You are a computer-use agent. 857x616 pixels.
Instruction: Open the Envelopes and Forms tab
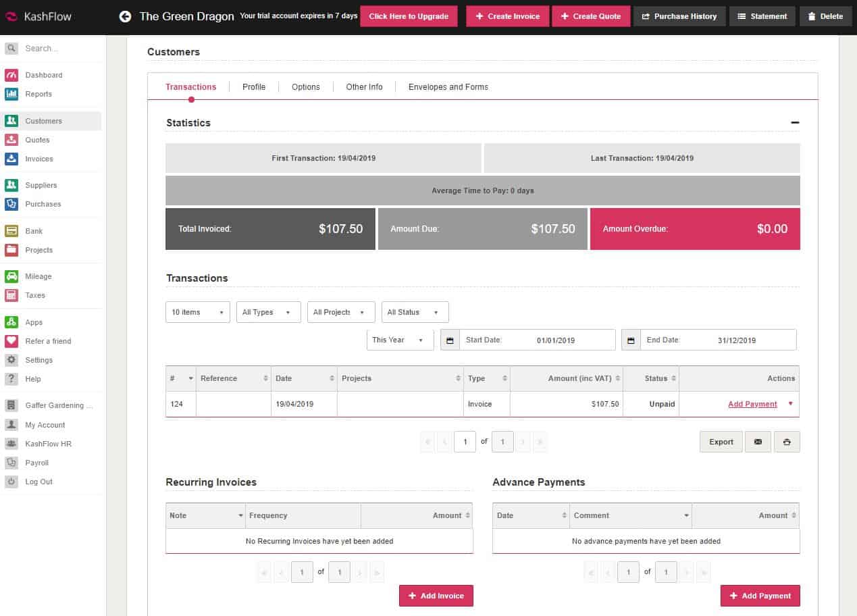(x=448, y=87)
